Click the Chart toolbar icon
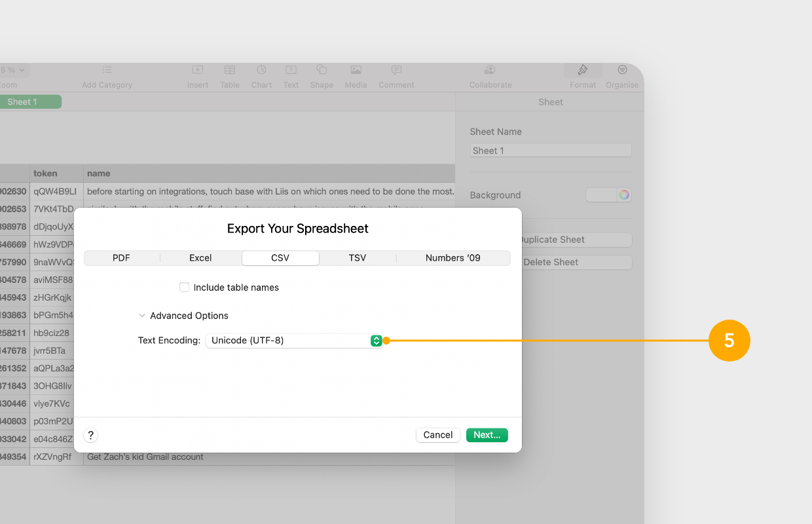812x524 pixels. coord(261,70)
